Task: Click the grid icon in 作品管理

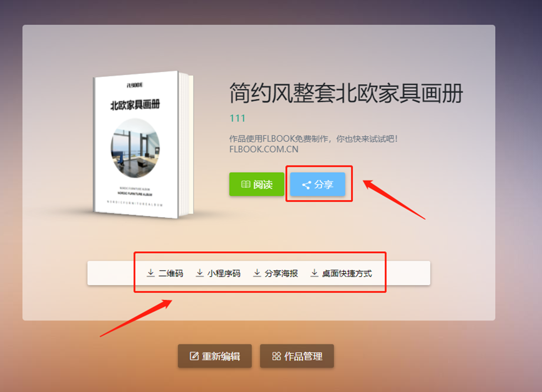Action: click(276, 356)
